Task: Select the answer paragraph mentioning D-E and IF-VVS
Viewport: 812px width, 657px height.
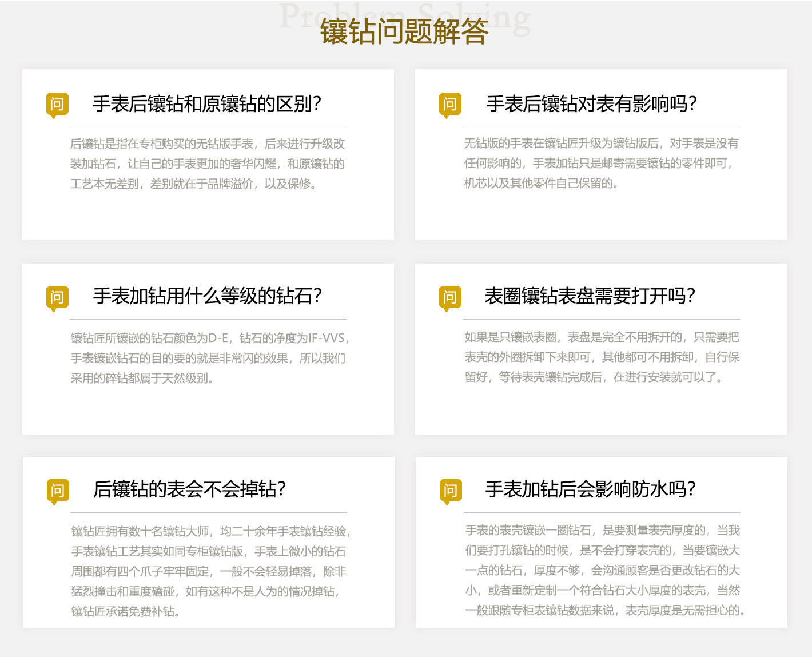Action: pos(209,358)
